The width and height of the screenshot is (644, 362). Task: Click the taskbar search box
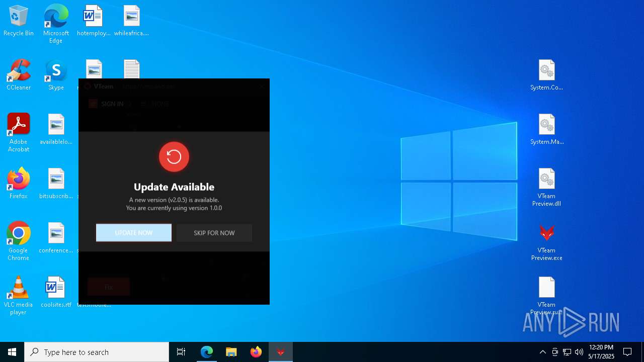97,352
